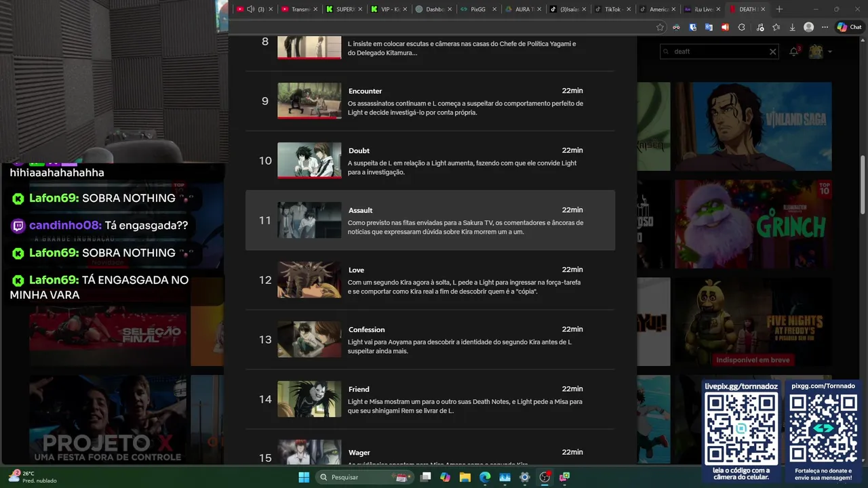Open the browser profile avatar
868x488 pixels.
(808, 27)
